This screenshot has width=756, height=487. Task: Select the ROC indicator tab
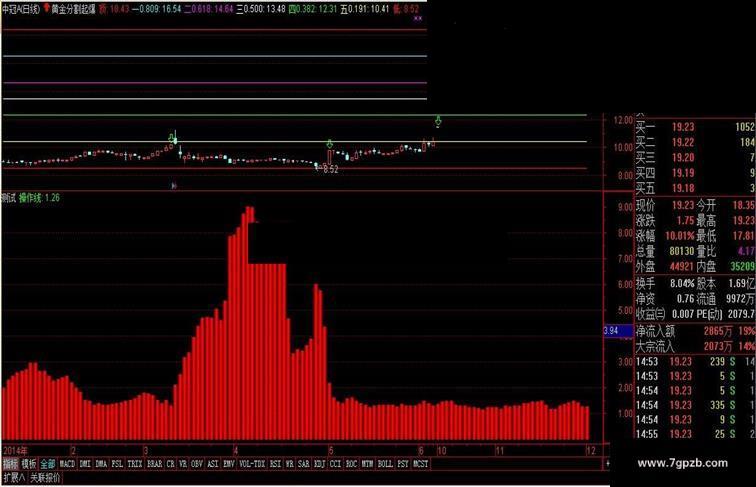pyautogui.click(x=351, y=464)
